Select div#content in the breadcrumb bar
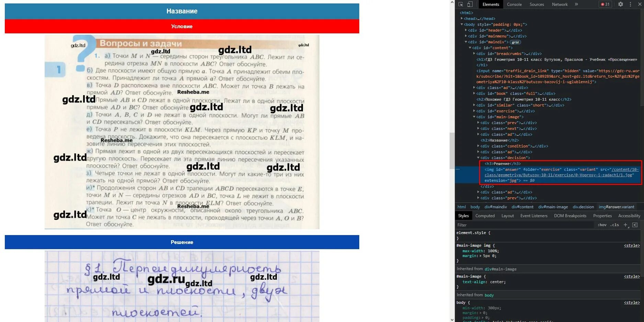 [x=522, y=207]
